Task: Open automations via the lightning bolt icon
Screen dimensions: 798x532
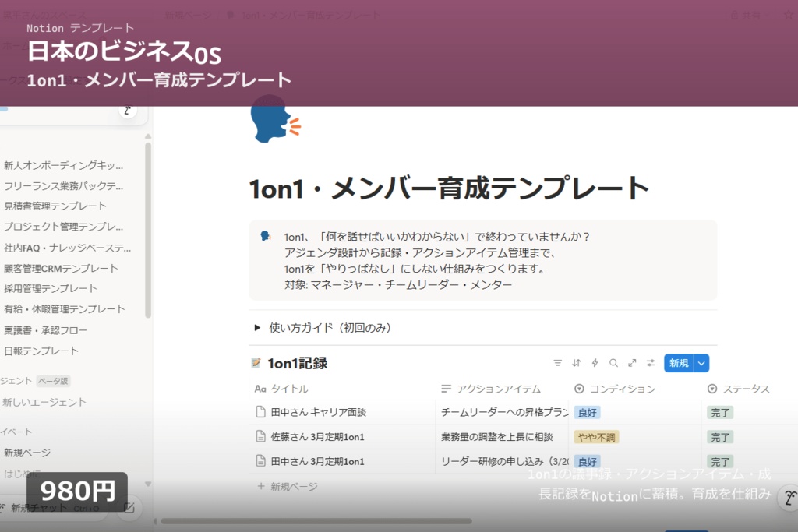Action: (595, 362)
